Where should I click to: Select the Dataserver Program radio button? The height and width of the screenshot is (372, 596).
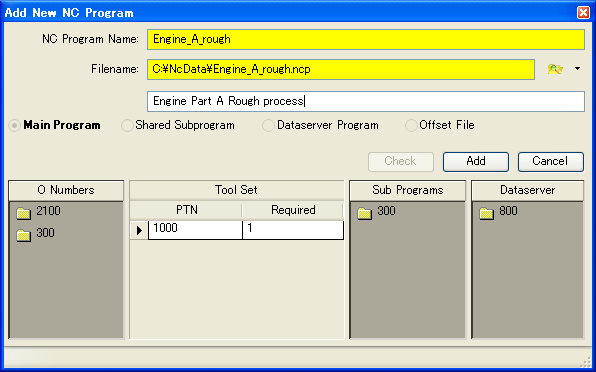click(268, 125)
